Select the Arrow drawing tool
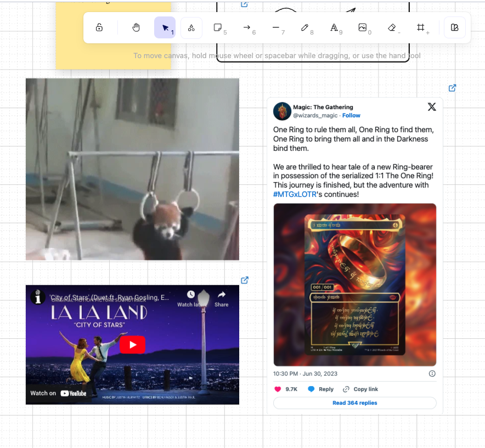 tap(247, 27)
